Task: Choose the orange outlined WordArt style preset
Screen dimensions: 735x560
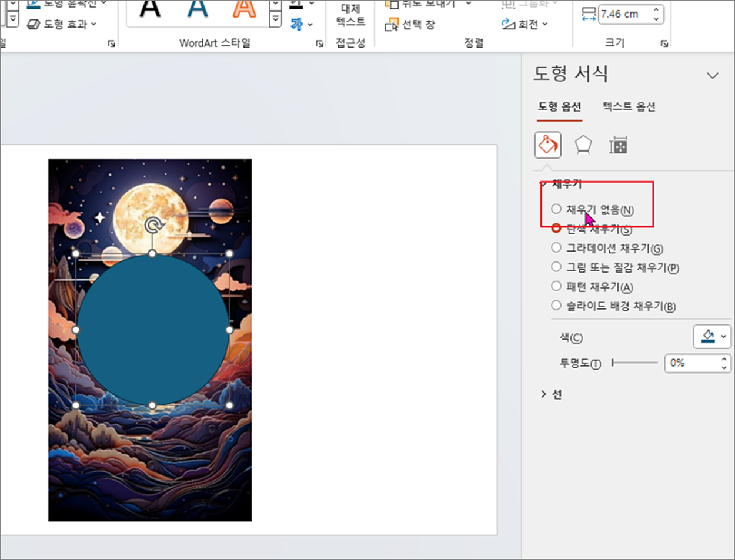Action: pyautogui.click(x=244, y=8)
